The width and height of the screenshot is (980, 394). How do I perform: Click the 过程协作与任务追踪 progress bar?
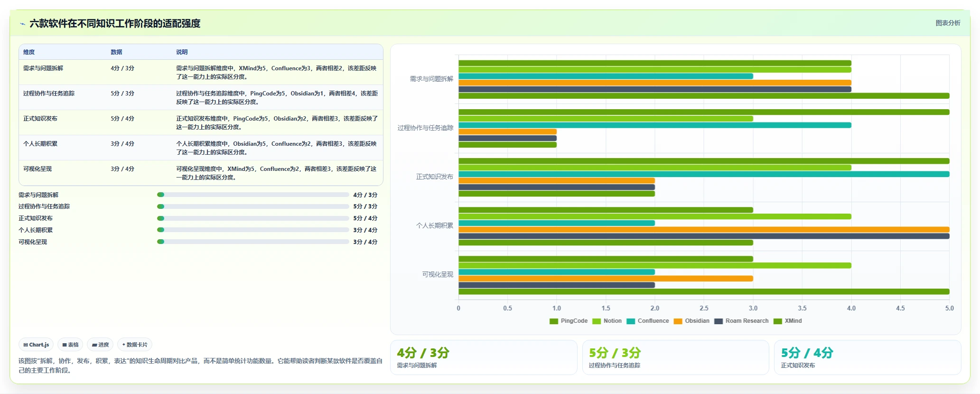(x=253, y=206)
